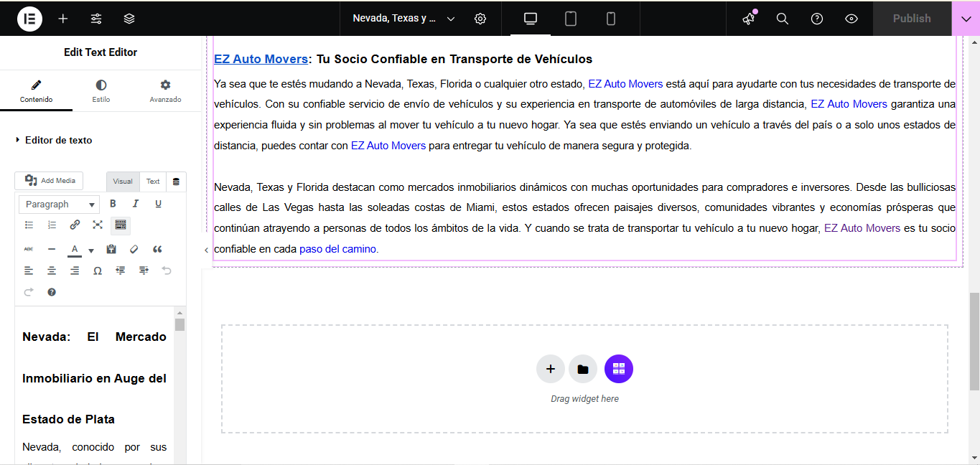Add new section with plus button

(x=551, y=369)
